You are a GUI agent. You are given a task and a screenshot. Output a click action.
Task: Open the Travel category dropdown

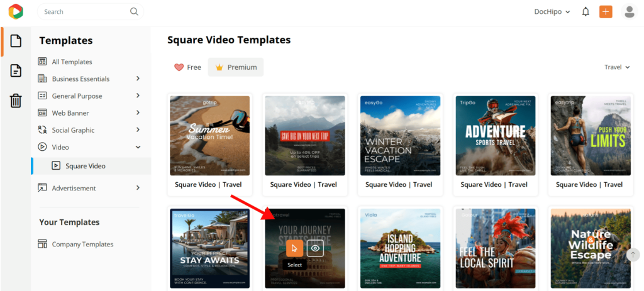(617, 67)
